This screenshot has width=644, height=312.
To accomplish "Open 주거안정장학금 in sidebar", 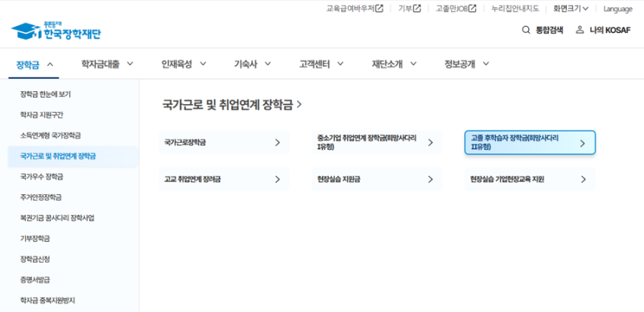I will pyautogui.click(x=41, y=198).
